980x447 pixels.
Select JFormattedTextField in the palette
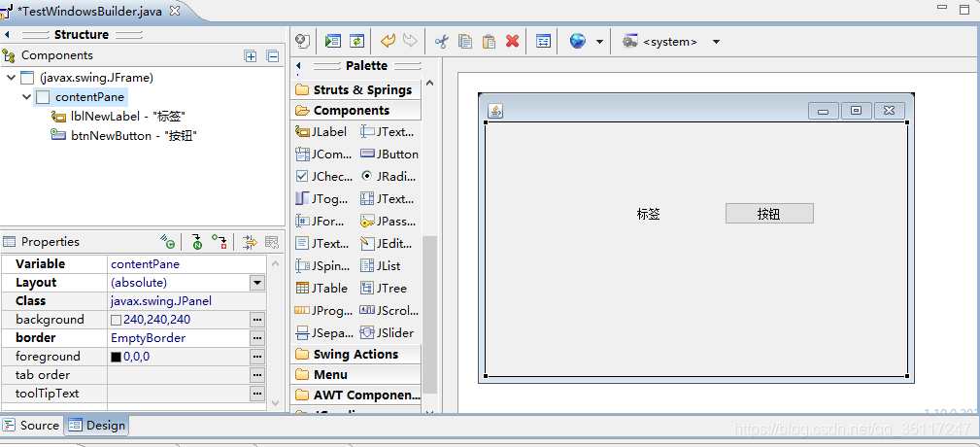[321, 221]
